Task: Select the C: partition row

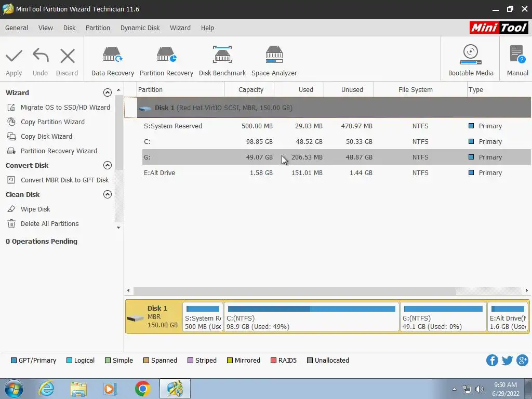Action: click(x=337, y=141)
